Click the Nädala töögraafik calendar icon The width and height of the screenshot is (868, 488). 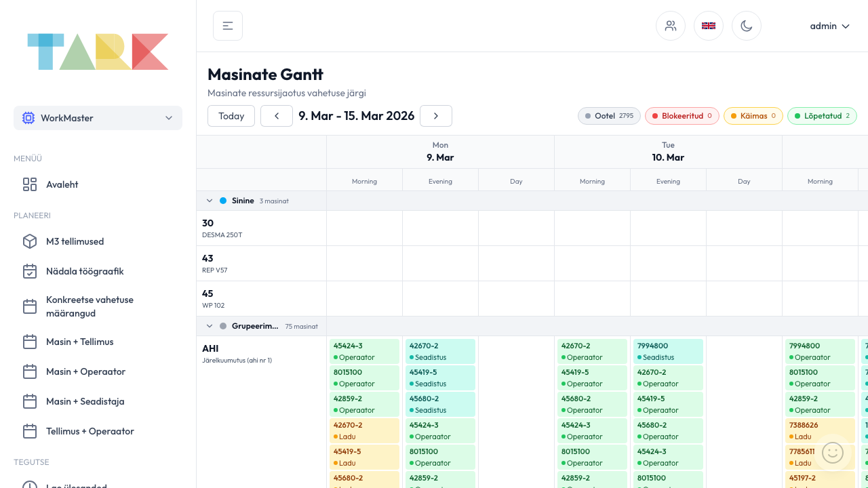click(30, 270)
